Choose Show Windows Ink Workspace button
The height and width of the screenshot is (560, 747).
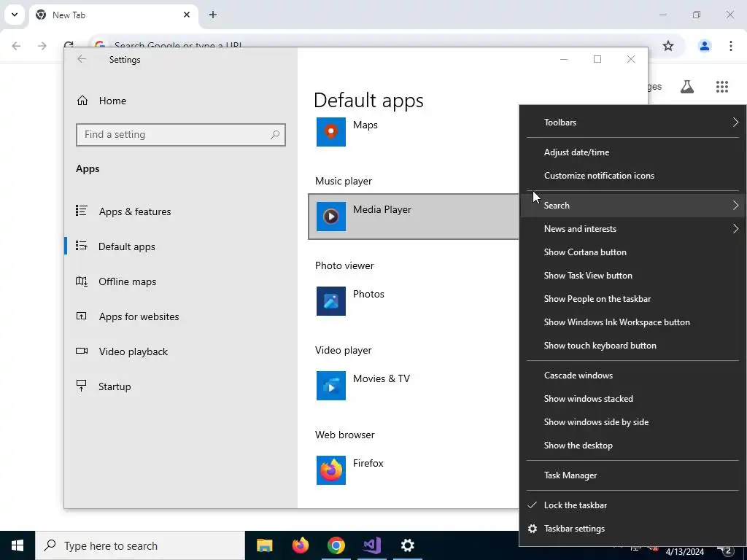[x=632, y=322]
